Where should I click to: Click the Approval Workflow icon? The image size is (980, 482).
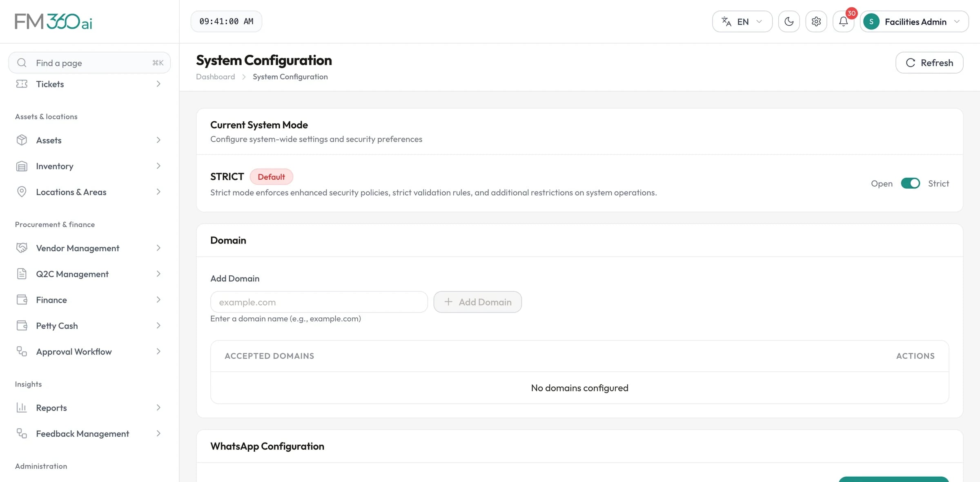[22, 351]
